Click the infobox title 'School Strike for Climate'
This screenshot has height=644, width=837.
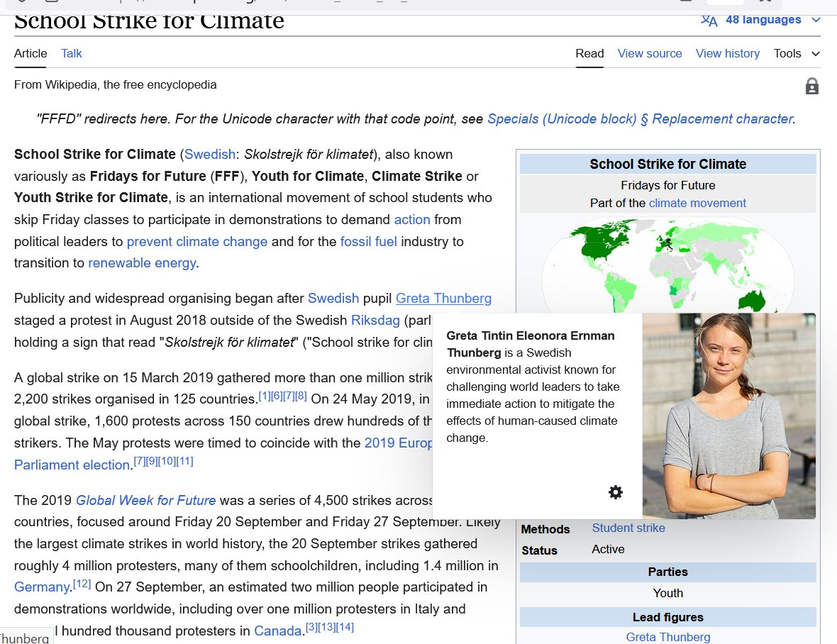click(667, 164)
